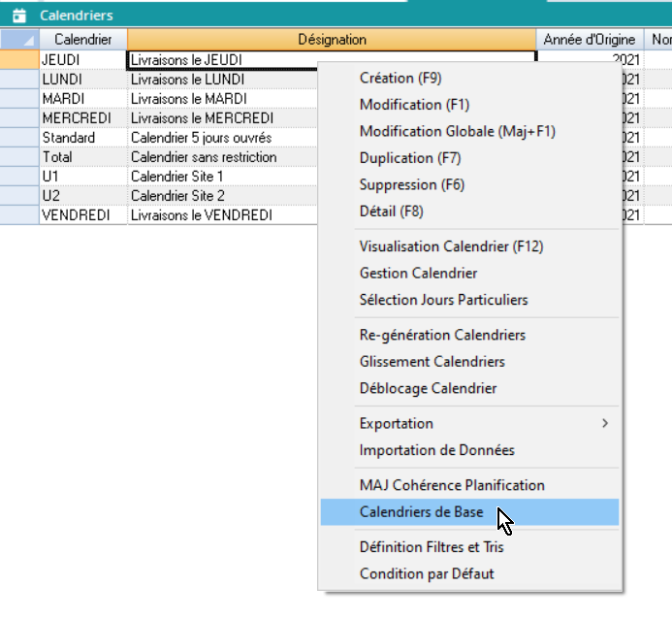Click the Calendriers window calendar icon
The height and width of the screenshot is (619, 672).
coord(17,16)
